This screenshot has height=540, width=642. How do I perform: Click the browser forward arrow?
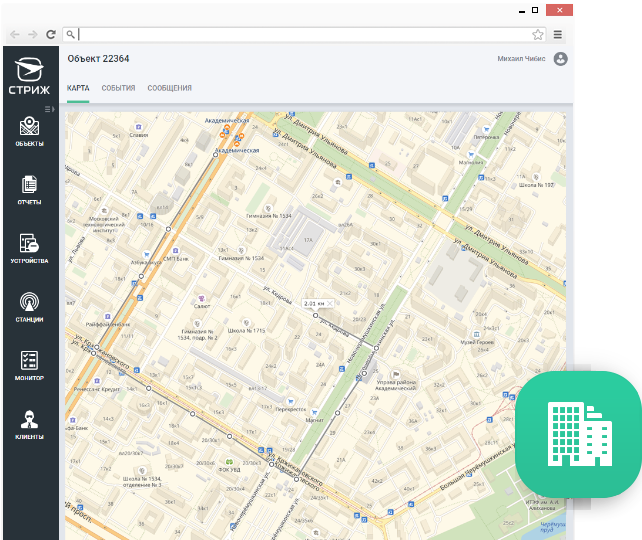click(x=30, y=34)
